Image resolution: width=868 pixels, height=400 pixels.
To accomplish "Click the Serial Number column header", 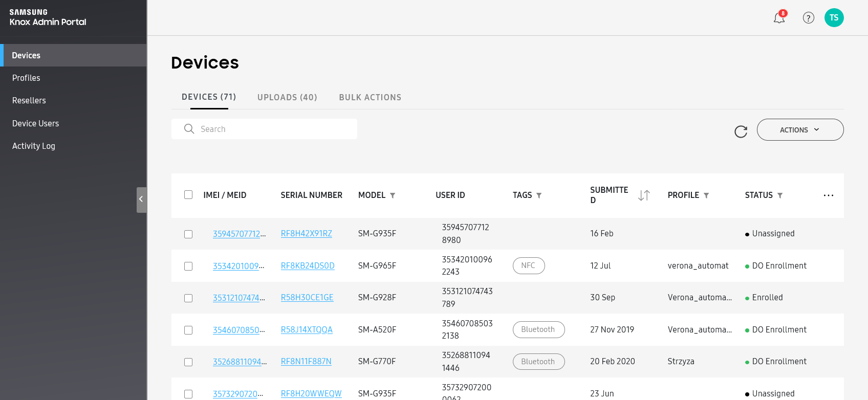I will click(311, 195).
